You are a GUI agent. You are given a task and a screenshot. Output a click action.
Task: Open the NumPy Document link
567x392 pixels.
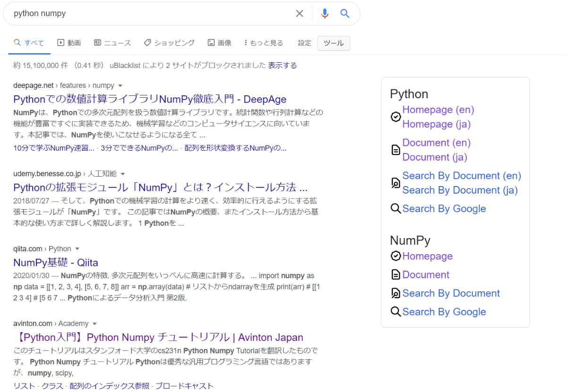point(426,274)
